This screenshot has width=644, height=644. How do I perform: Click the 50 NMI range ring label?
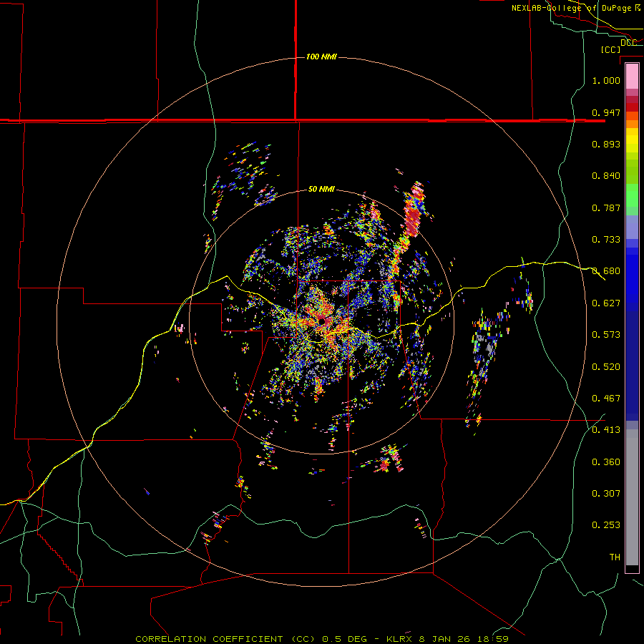(x=321, y=189)
